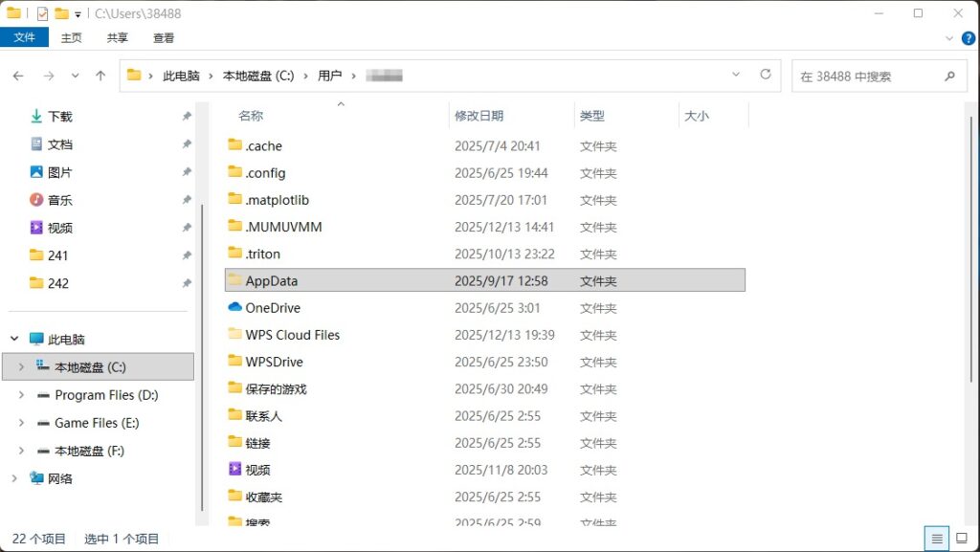Expand 本地磁盘 (F:) drive node
Viewport: 980px width, 552px height.
(x=21, y=451)
